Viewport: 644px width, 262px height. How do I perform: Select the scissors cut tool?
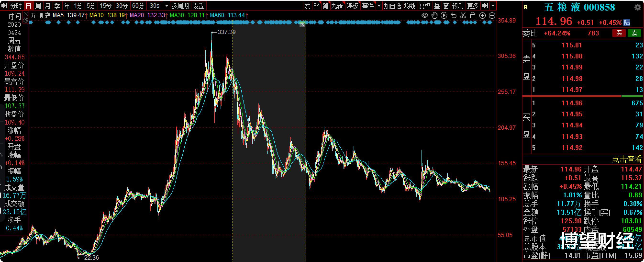tap(463, 16)
